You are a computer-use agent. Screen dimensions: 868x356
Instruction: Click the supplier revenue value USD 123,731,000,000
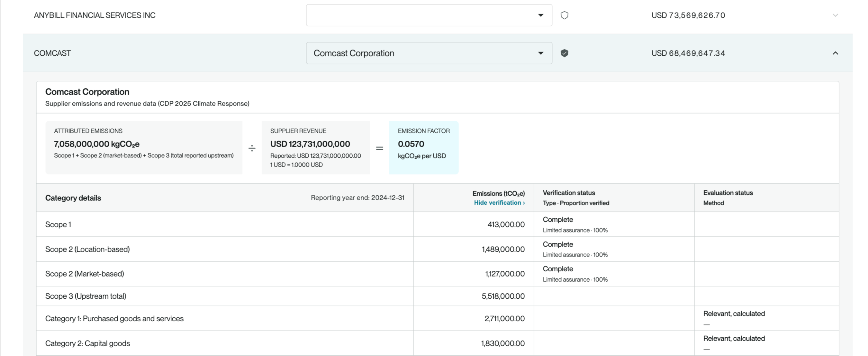(x=310, y=144)
